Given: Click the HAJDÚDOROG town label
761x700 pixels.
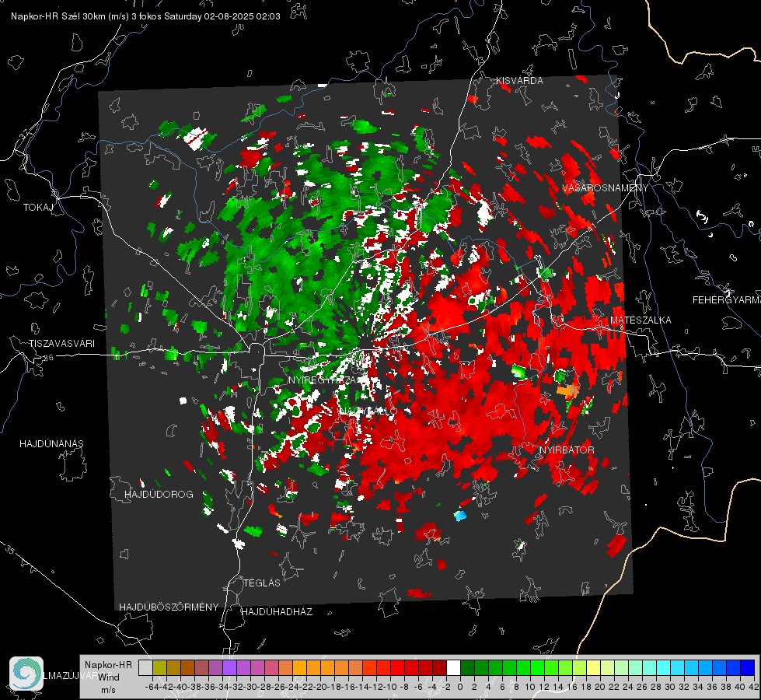Looking at the screenshot, I should tap(159, 494).
